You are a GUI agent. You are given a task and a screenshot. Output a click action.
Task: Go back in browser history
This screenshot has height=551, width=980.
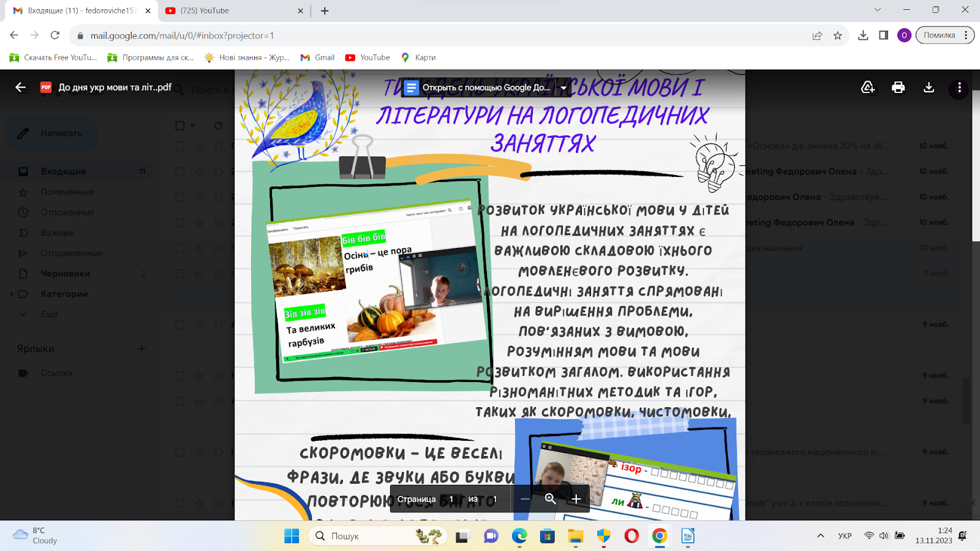[14, 36]
